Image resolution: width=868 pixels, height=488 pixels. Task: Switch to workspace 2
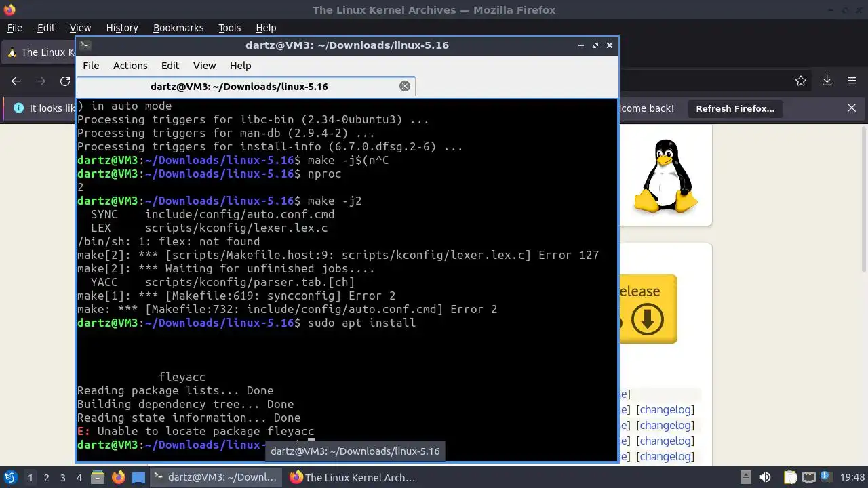point(47,478)
